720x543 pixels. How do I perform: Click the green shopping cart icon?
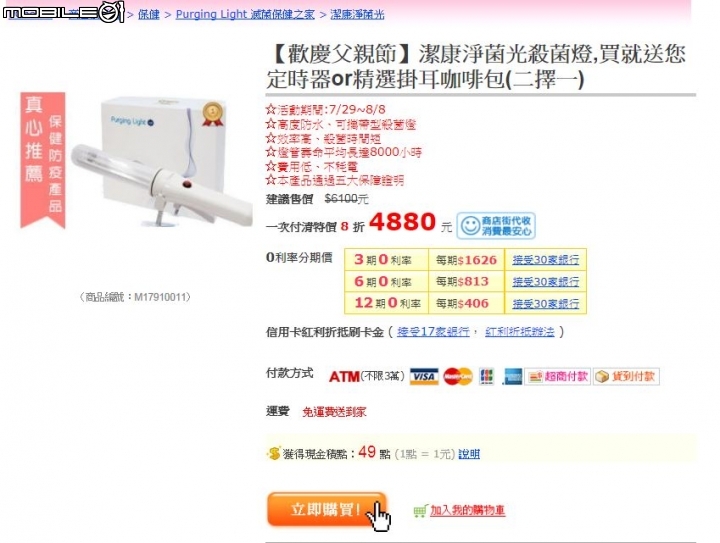[420, 510]
